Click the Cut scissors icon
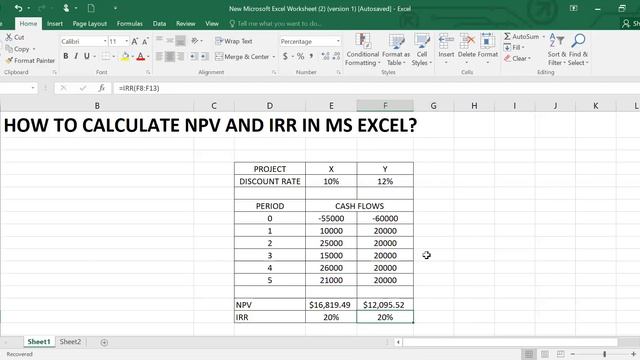Viewport: 640px width, 360px height. click(9, 37)
